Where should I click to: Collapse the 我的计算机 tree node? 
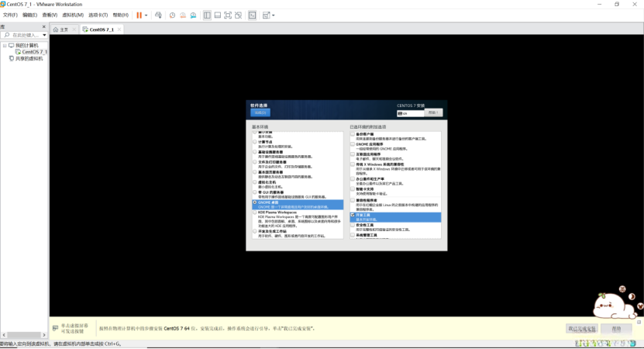click(x=5, y=46)
